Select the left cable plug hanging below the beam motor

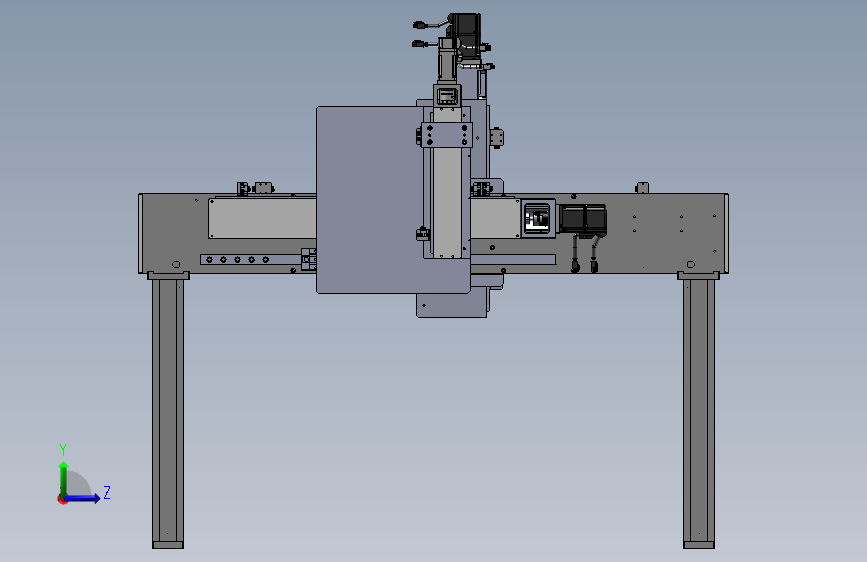pos(575,267)
